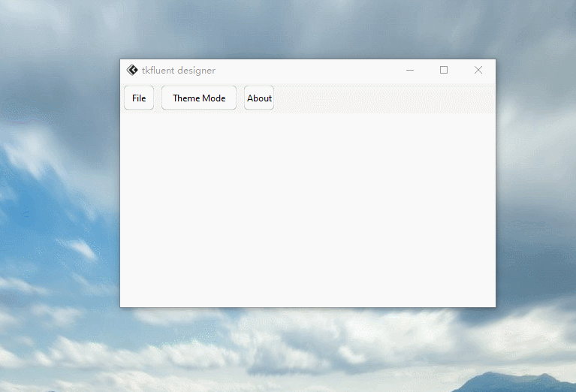Close the tkfluent designer window
The height and width of the screenshot is (392, 576).
pyautogui.click(x=478, y=70)
